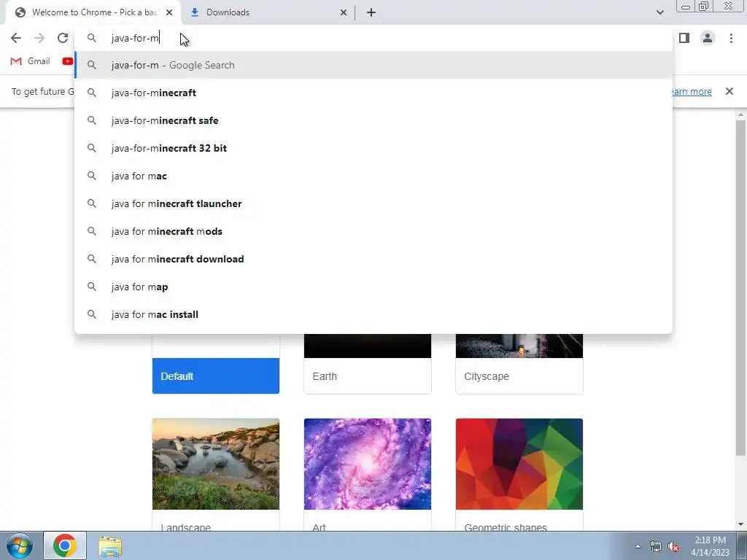Show hidden system tray icons
747x560 pixels.
click(638, 547)
